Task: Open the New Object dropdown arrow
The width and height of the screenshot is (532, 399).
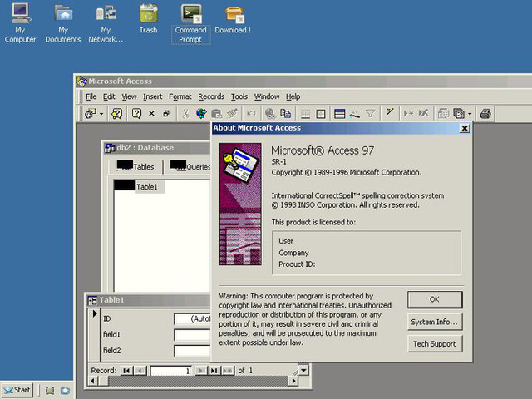Action: (x=470, y=114)
